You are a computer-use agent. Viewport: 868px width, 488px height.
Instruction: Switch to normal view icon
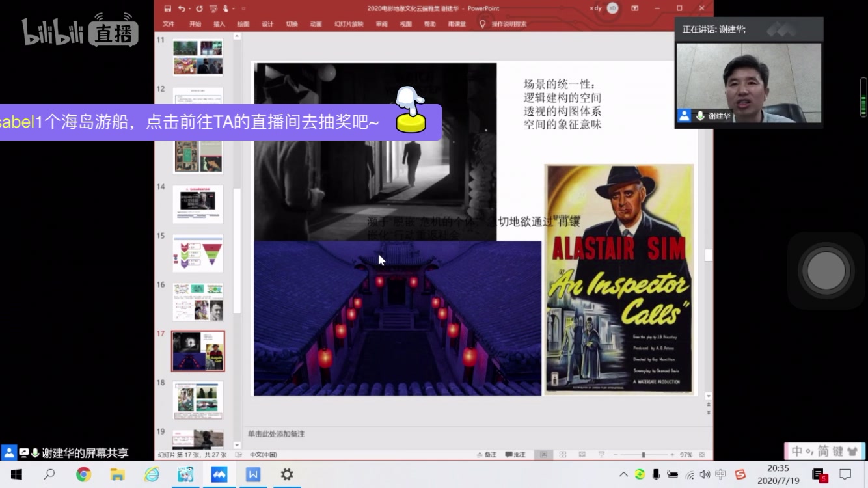543,455
